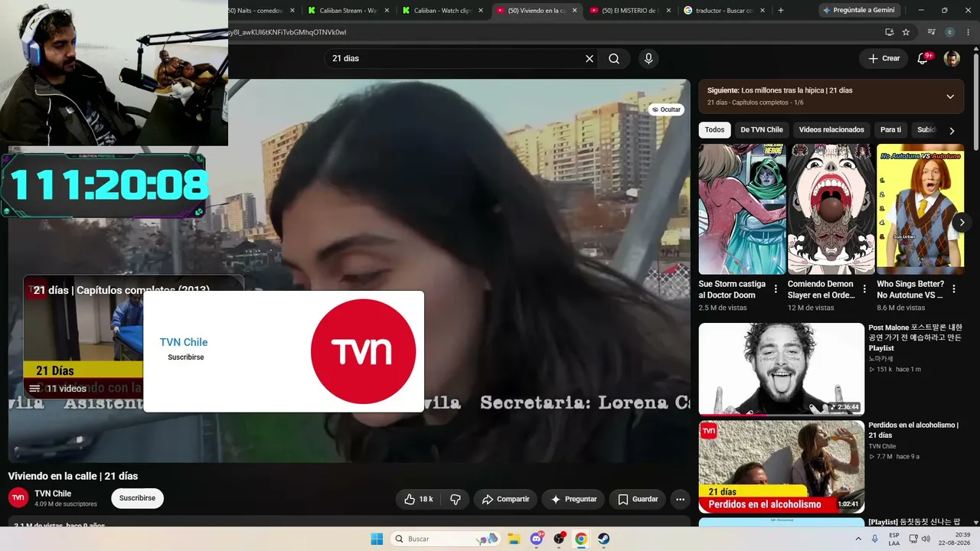Viewport: 980px width, 551px height.
Task: Switch to the traductor Google tab
Action: [724, 11]
